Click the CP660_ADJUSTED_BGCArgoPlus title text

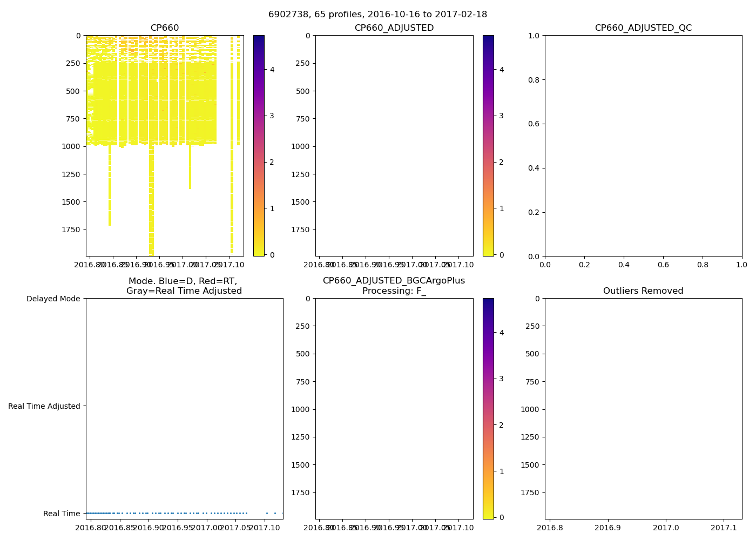394,281
